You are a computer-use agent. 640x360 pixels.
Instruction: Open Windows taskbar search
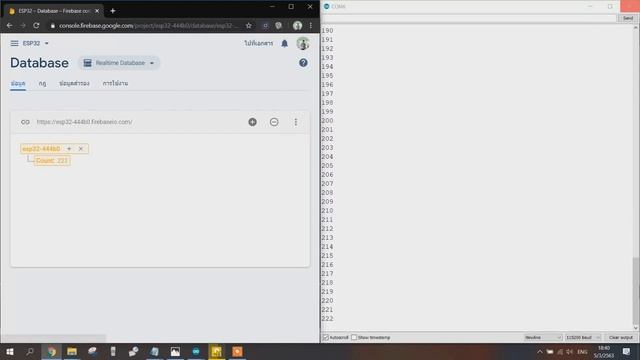30,351
